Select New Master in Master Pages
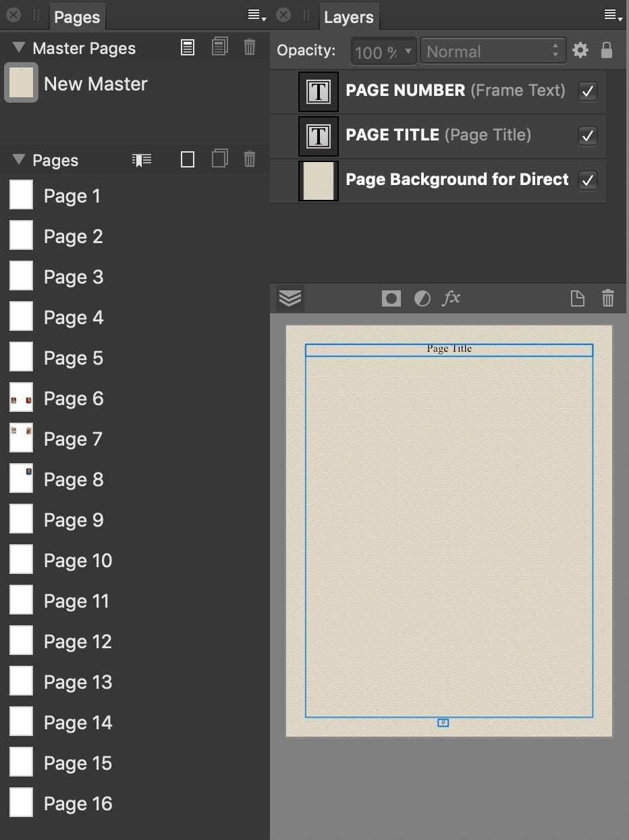The image size is (629, 840). 95,84
